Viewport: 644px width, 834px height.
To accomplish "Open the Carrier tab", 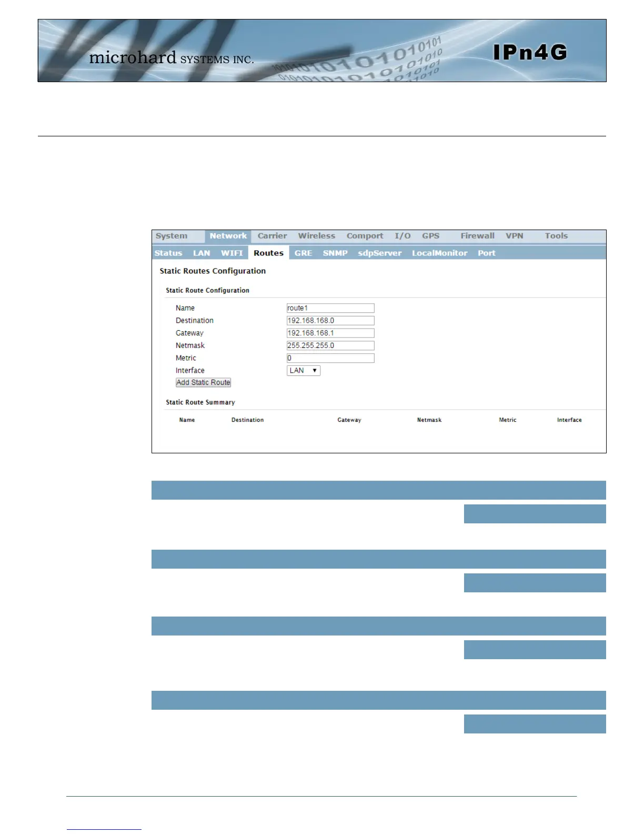I will click(272, 236).
